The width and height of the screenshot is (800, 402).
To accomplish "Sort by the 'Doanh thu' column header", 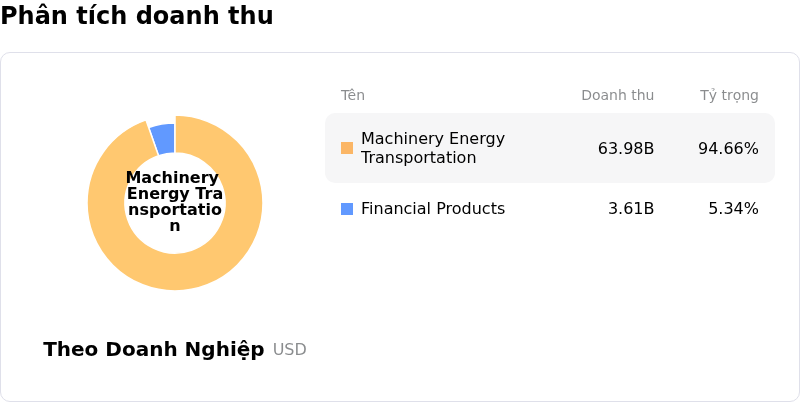I will point(617,96).
